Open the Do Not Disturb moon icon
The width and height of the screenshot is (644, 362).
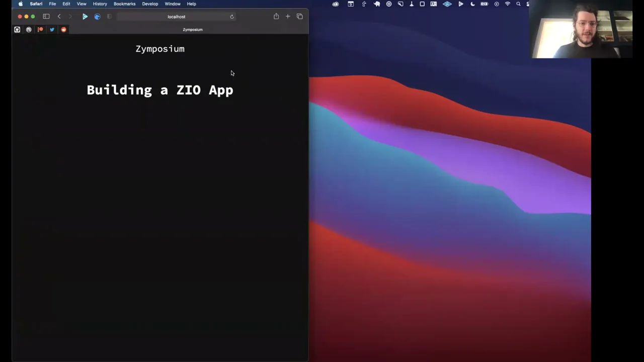click(472, 4)
